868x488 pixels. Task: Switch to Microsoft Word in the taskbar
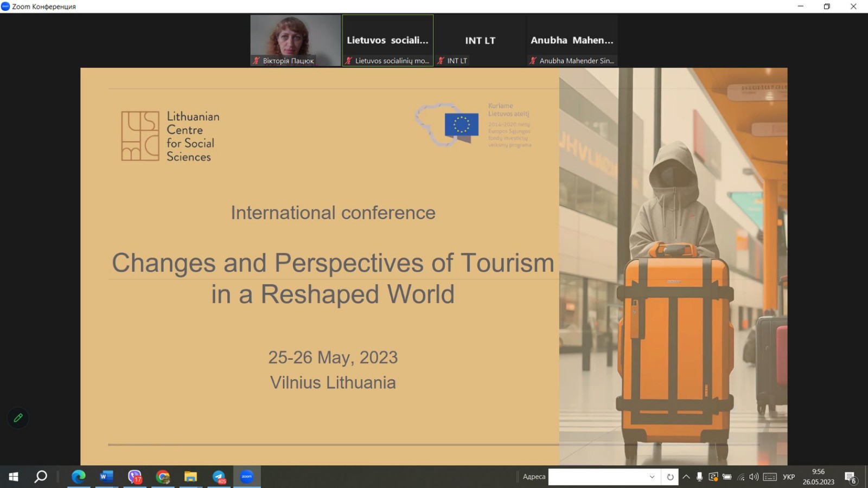tap(106, 477)
